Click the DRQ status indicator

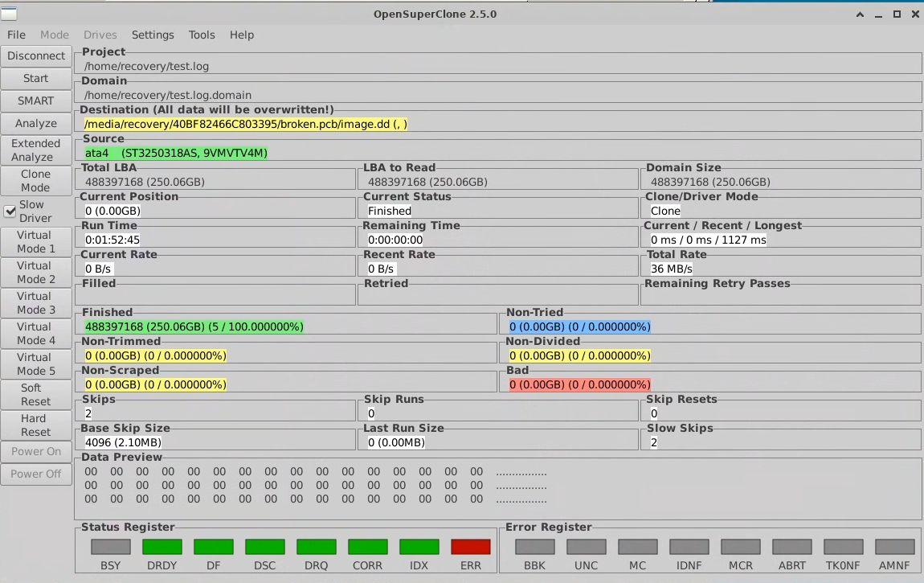click(x=317, y=547)
